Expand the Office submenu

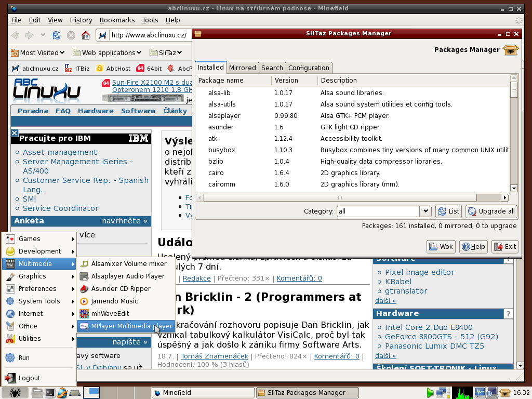[x=39, y=326]
